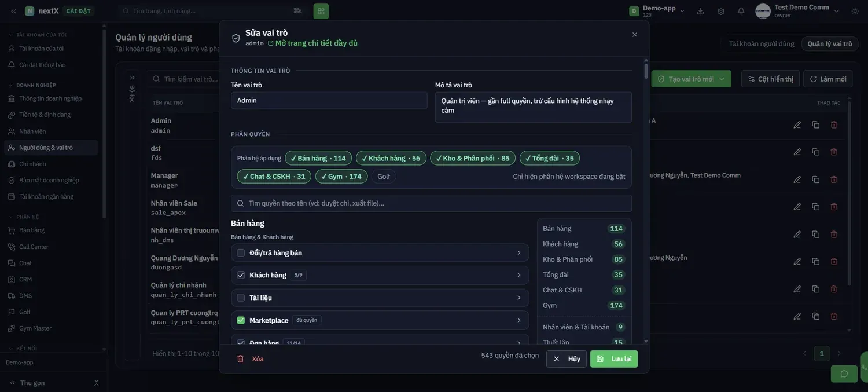
Task: Jump to Tổng đài in permission summary
Action: tap(583, 274)
